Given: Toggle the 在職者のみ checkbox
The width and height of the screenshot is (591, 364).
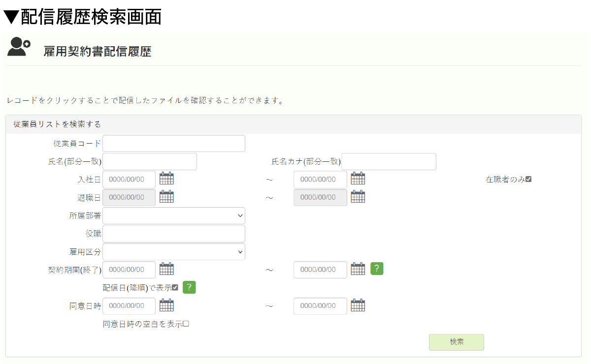Looking at the screenshot, I should click(528, 180).
